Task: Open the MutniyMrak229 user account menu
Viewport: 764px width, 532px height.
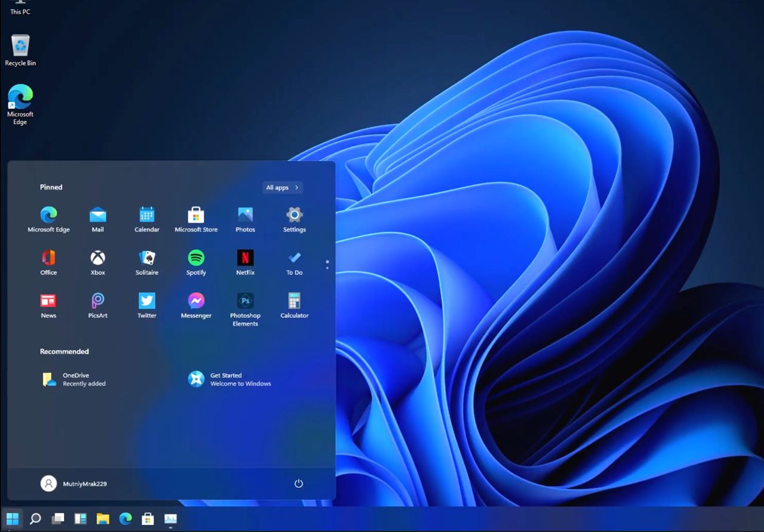Action: coord(73,484)
